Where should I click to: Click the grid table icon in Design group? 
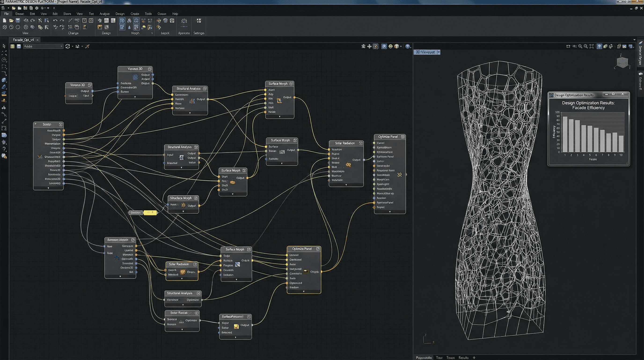point(106,21)
